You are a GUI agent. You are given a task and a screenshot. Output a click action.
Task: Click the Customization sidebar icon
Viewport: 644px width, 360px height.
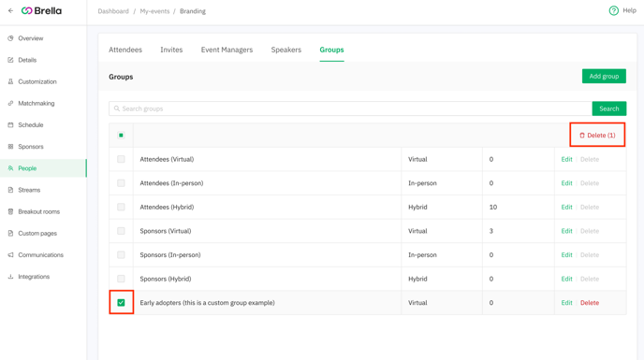coord(10,81)
